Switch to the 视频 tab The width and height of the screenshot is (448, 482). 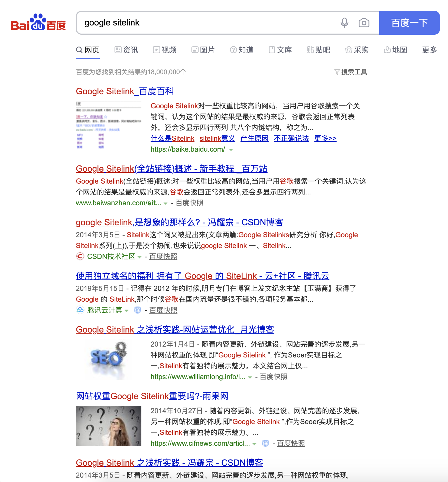point(165,50)
